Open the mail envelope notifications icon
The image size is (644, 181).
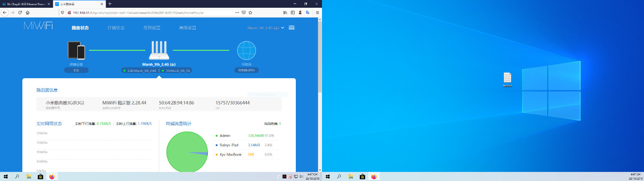coord(292,28)
